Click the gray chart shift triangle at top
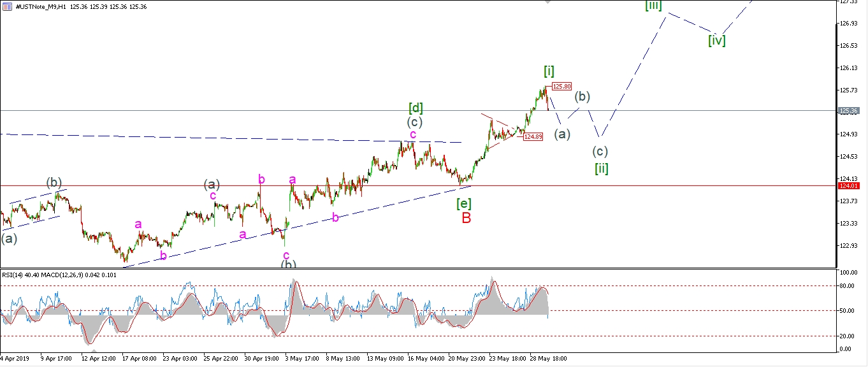The image size is (868, 367). (x=548, y=2)
